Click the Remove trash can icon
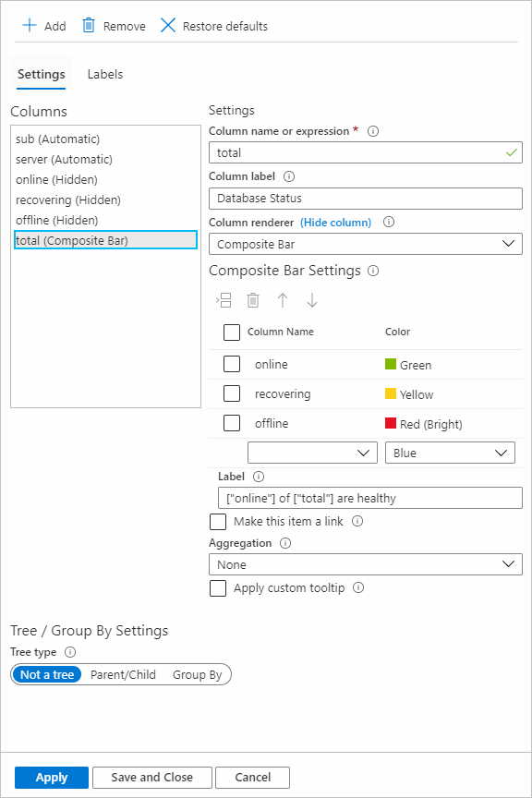532x798 pixels. (89, 25)
